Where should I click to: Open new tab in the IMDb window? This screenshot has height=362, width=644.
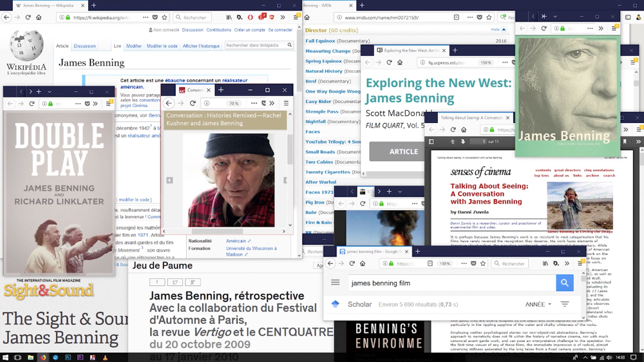362,5
